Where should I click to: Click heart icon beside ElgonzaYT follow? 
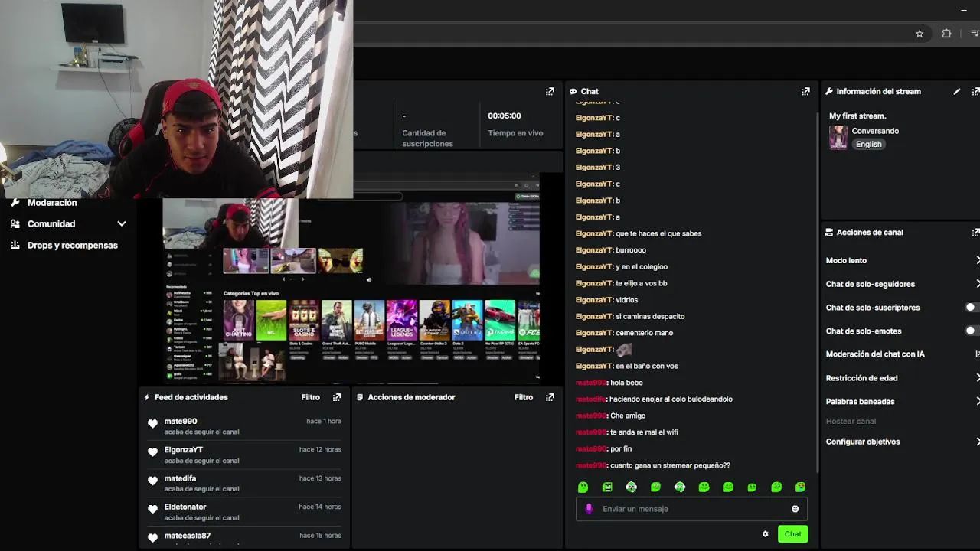[x=152, y=453]
